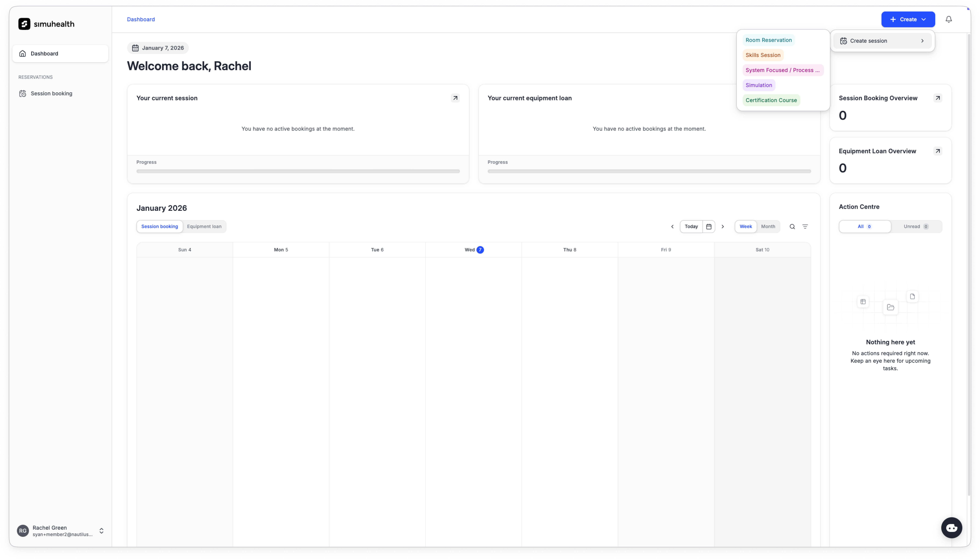This screenshot has width=980, height=559.
Task: Click the Today button
Action: click(x=691, y=227)
